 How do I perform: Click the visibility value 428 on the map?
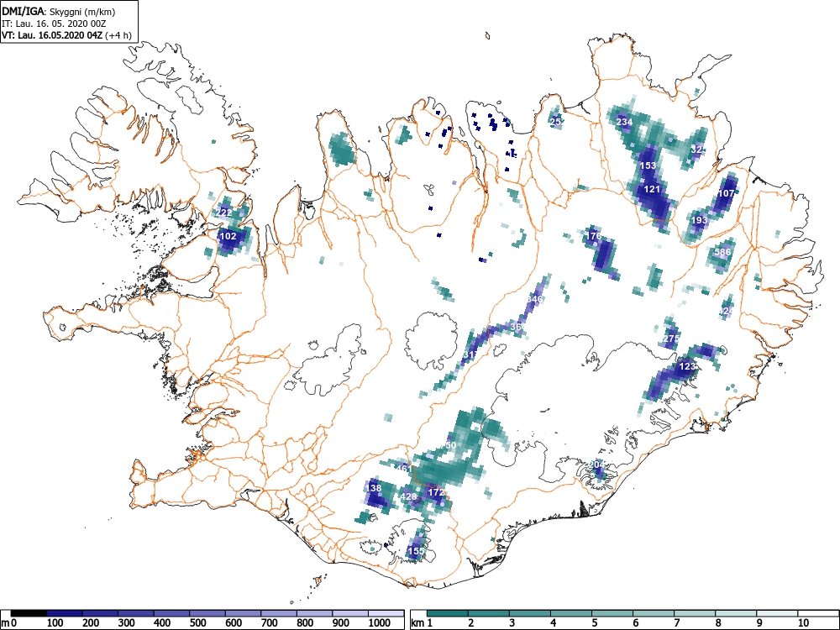(409, 496)
